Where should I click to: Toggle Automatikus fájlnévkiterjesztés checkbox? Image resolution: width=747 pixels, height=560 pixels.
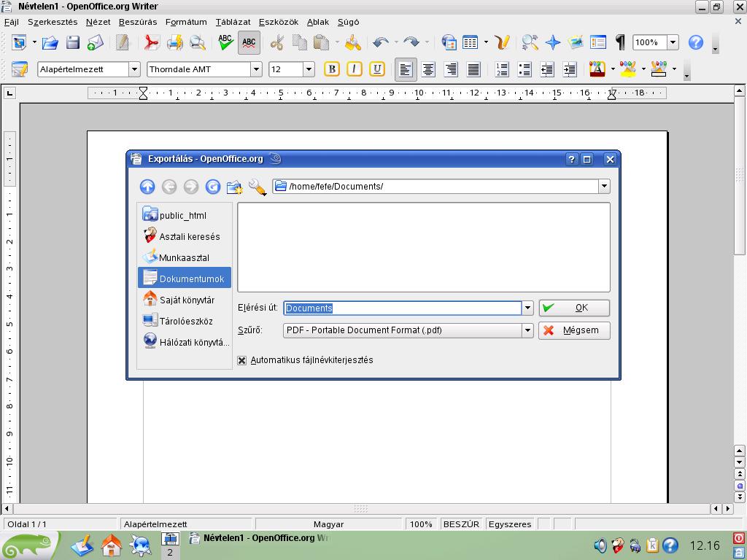point(242,360)
